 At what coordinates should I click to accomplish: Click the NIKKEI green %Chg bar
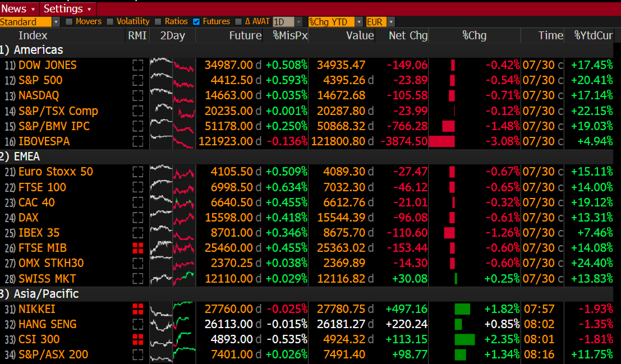(462, 309)
